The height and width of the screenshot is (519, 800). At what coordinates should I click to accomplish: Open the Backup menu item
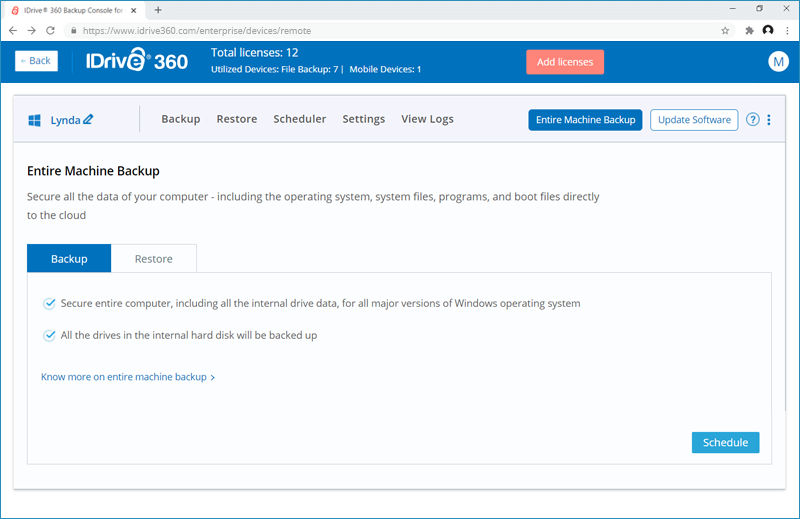point(181,119)
